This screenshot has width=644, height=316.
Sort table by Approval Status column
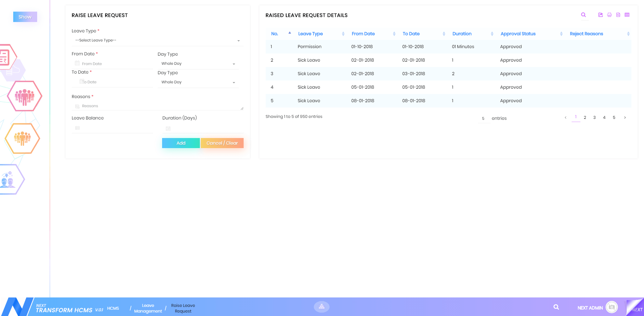pyautogui.click(x=518, y=34)
